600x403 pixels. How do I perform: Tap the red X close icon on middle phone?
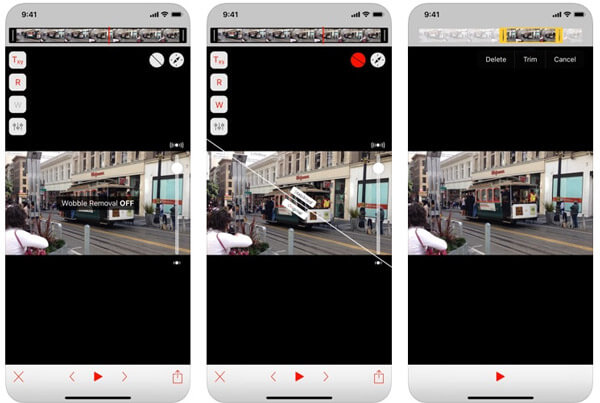(x=220, y=377)
